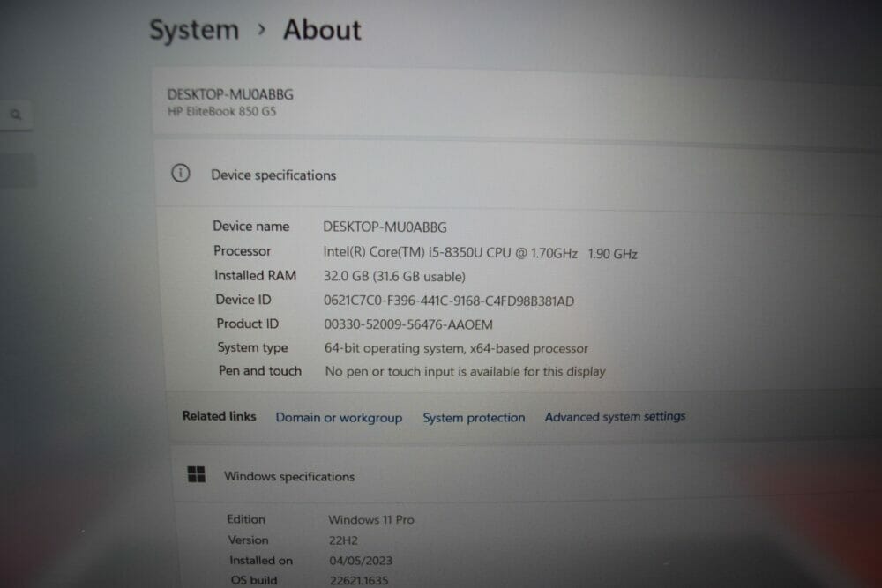Click the Product ID label

[x=248, y=324]
